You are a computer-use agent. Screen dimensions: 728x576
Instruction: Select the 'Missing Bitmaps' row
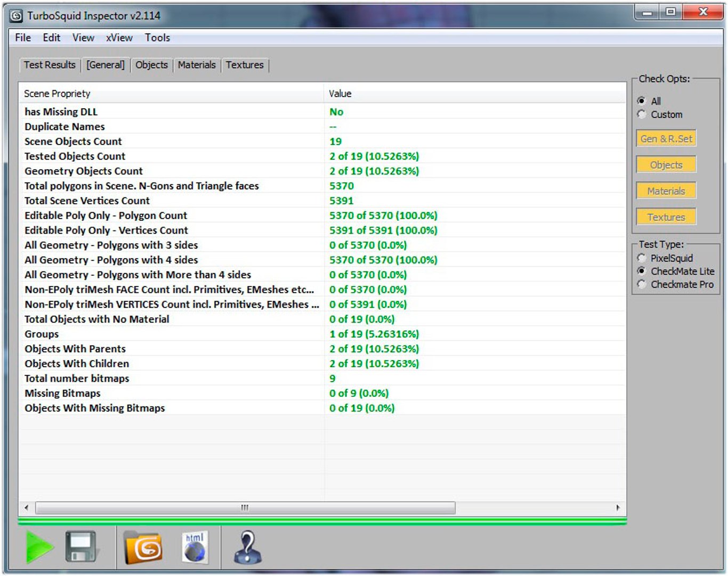[x=322, y=393]
